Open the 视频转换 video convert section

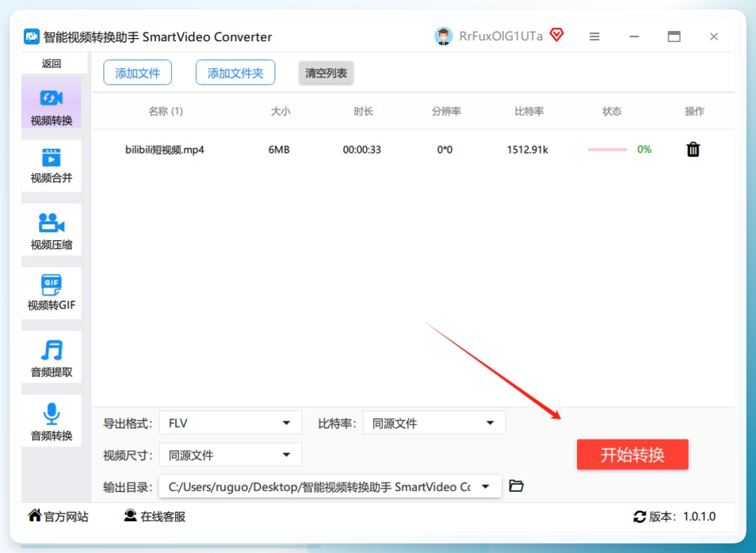51,102
